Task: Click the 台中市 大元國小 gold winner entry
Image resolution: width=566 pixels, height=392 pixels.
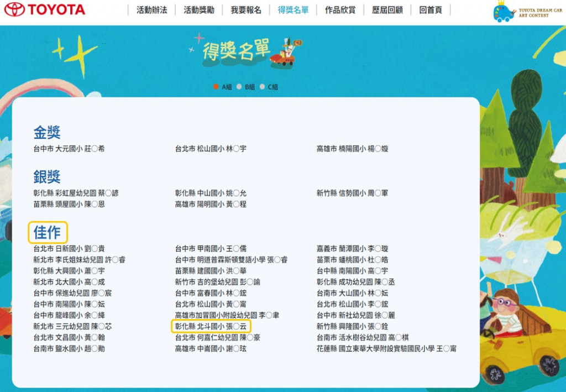Action: (69, 149)
